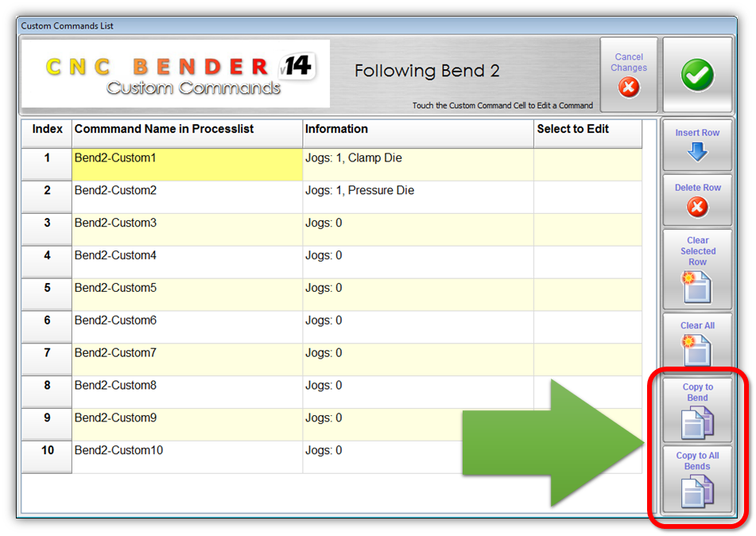Select the highlighted Bend2-Custom1 command cell
756x536 pixels.
[x=187, y=165]
